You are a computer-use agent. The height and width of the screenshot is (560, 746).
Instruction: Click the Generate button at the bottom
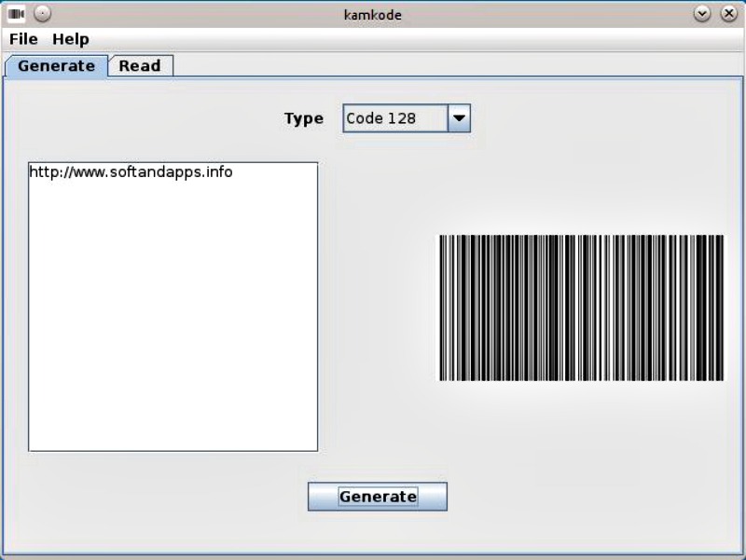pos(378,497)
